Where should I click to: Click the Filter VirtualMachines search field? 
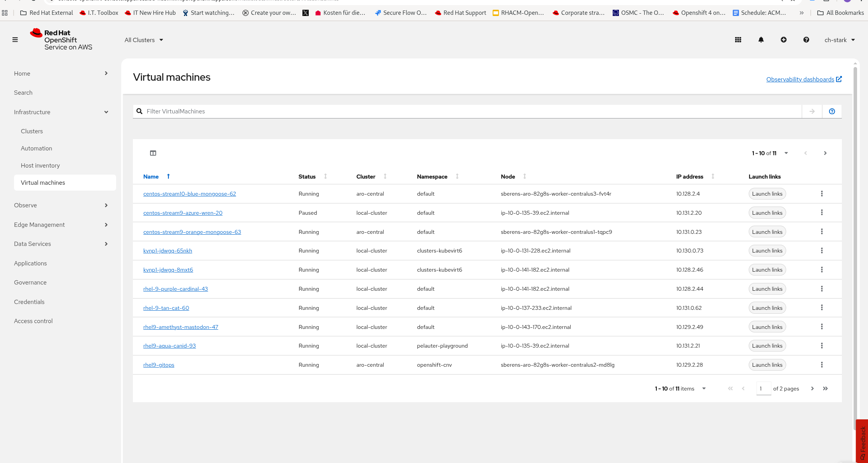468,111
